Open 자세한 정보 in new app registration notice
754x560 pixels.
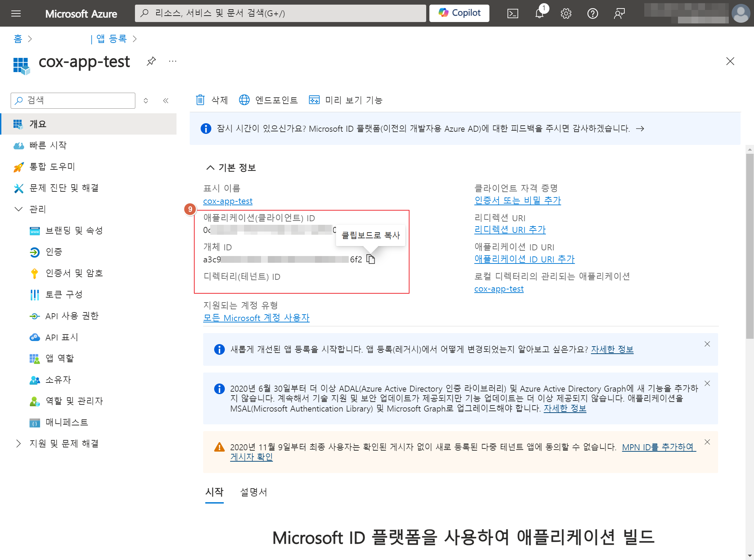point(612,349)
